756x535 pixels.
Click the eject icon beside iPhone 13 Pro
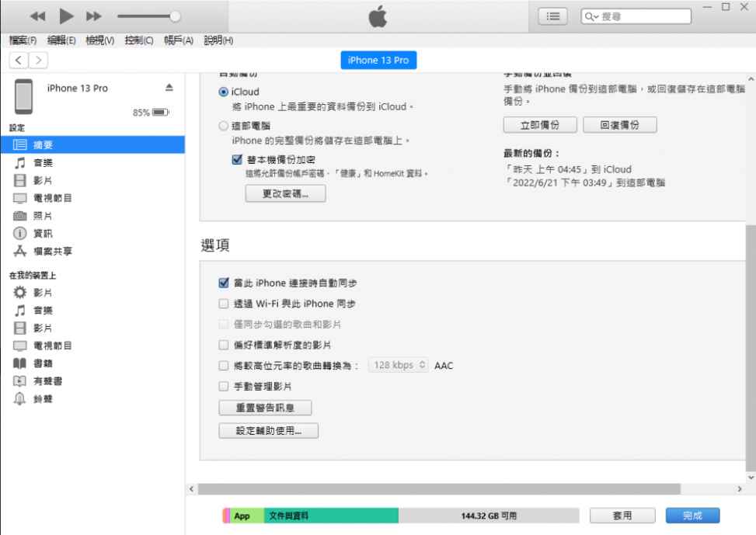[169, 88]
